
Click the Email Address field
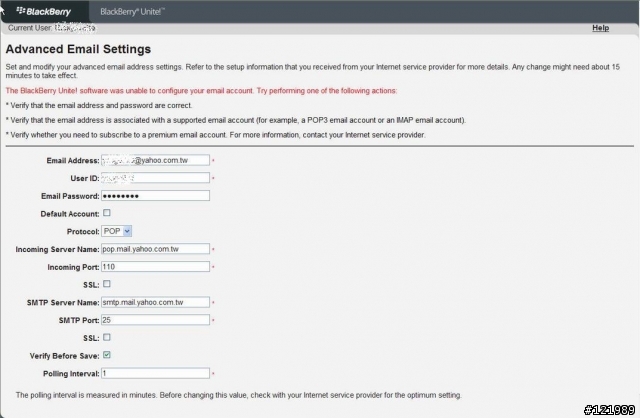pos(156,160)
